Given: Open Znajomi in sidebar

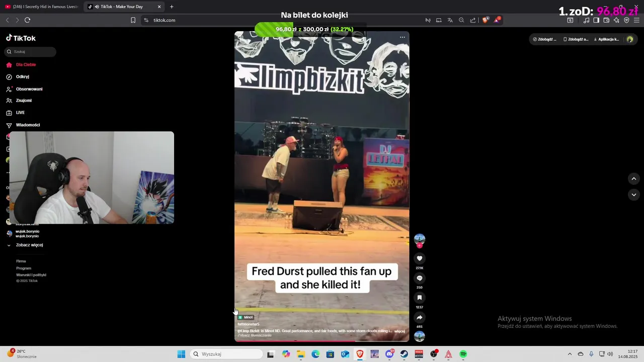Looking at the screenshot, I should click(19, 101).
